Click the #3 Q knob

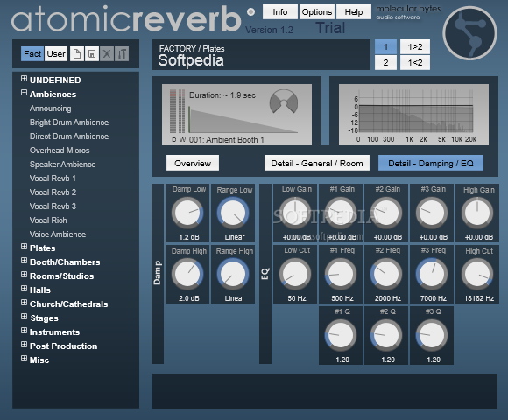(x=432, y=335)
